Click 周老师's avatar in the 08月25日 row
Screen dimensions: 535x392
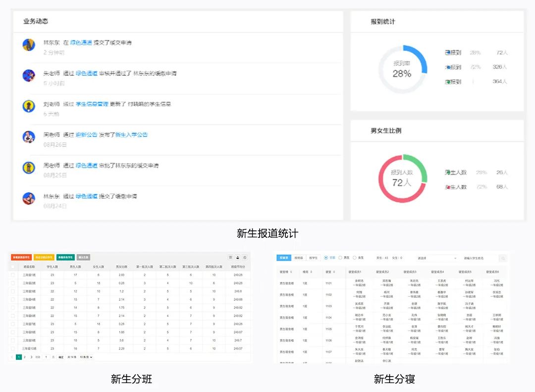[x=29, y=168]
